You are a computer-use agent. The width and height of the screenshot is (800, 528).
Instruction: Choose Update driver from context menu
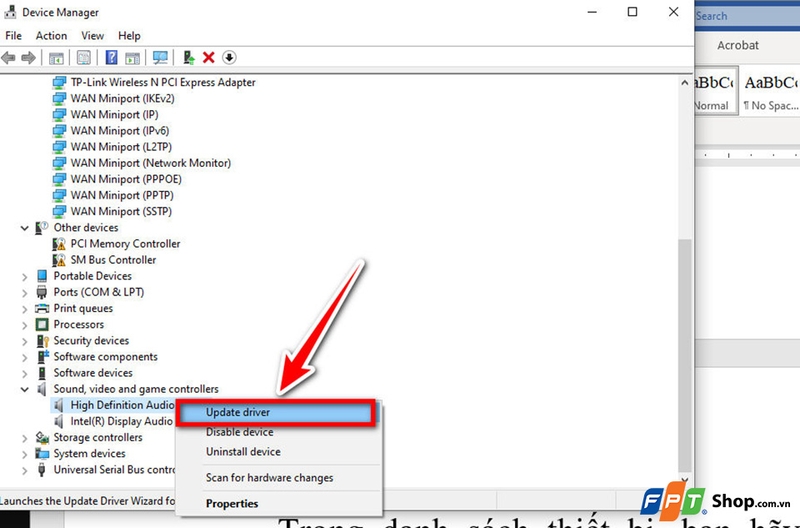point(276,412)
